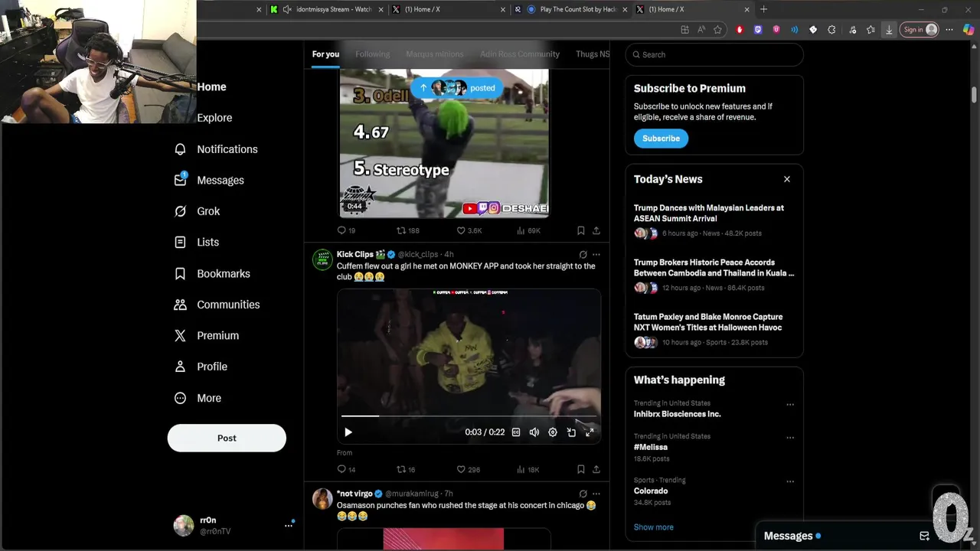Open @kick_clips handle link

pyautogui.click(x=418, y=255)
